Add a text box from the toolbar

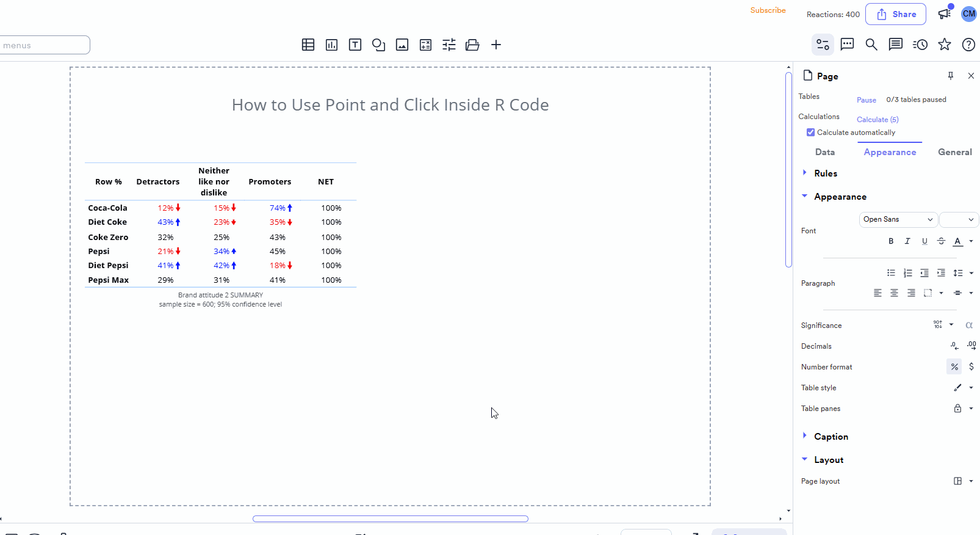pos(355,45)
